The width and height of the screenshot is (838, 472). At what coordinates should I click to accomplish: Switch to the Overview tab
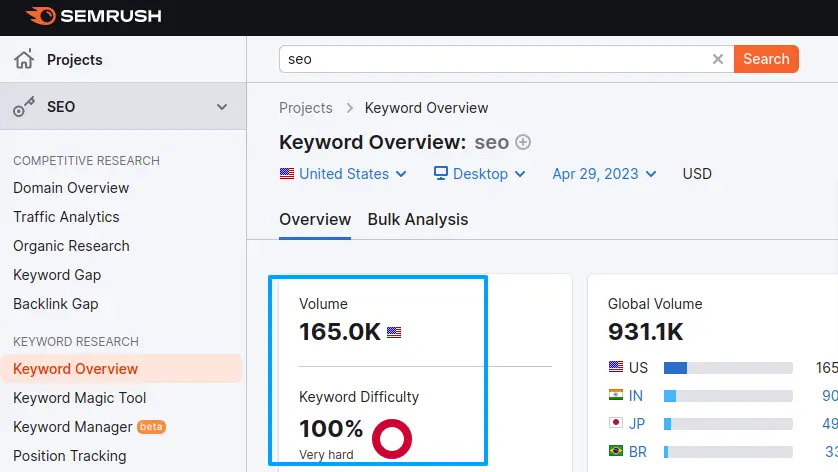[x=315, y=220]
